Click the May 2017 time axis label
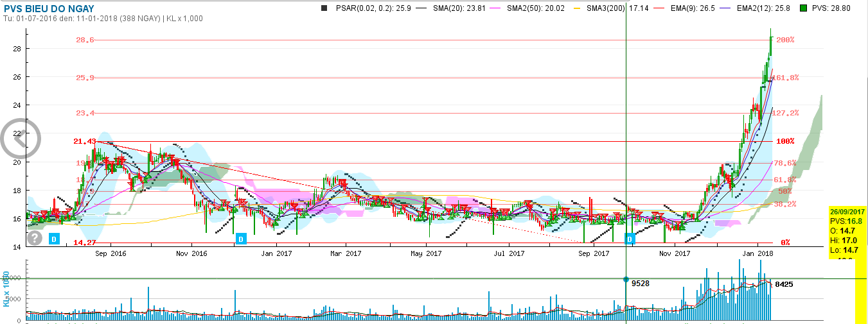The height and width of the screenshot is (324, 868). click(x=427, y=253)
